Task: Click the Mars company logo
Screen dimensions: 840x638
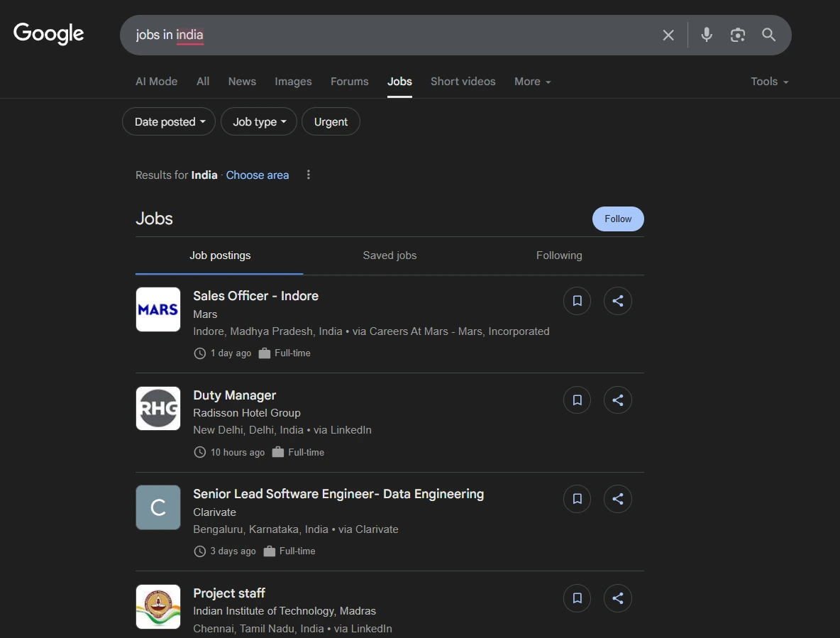Action: coord(158,309)
